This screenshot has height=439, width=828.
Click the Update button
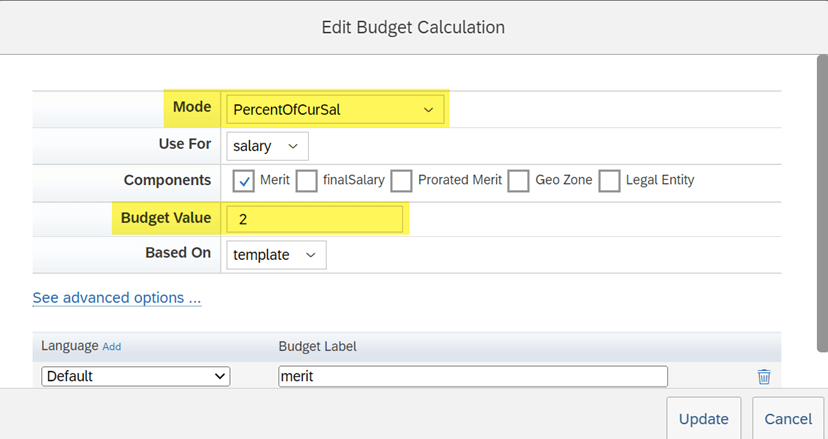click(x=704, y=418)
